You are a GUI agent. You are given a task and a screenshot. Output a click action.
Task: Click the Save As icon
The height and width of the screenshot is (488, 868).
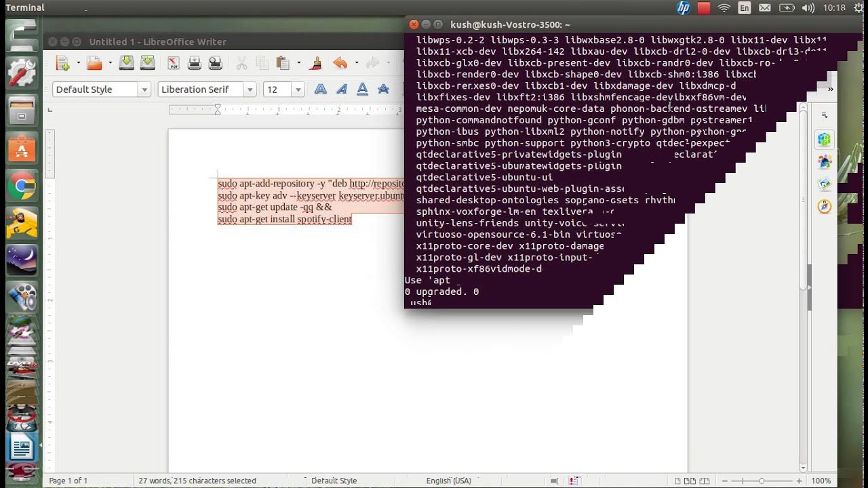tap(147, 64)
